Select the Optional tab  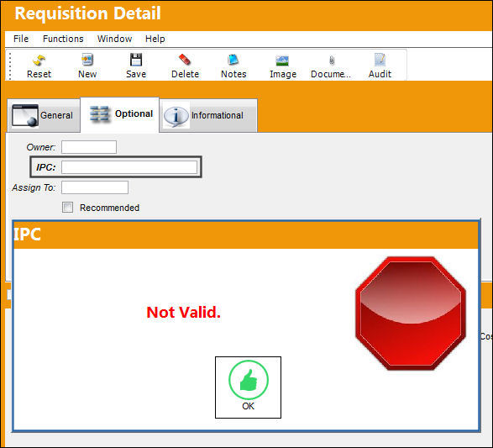click(x=120, y=114)
